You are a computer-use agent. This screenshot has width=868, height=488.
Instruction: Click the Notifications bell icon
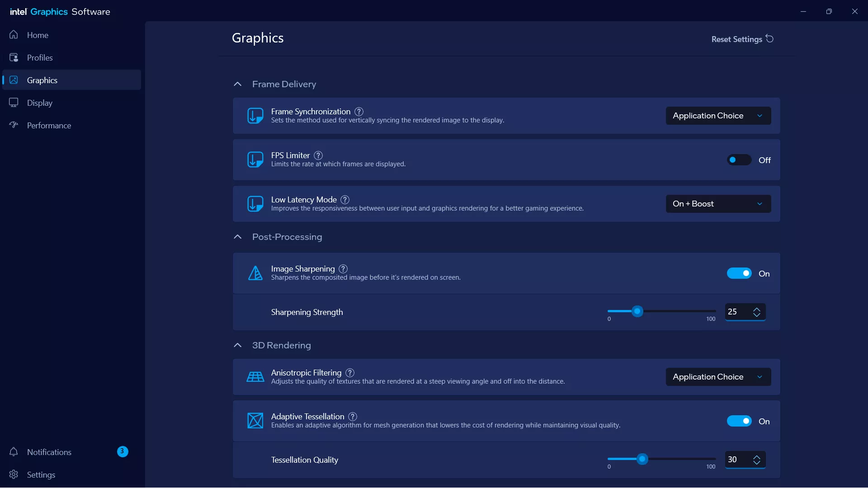click(14, 452)
